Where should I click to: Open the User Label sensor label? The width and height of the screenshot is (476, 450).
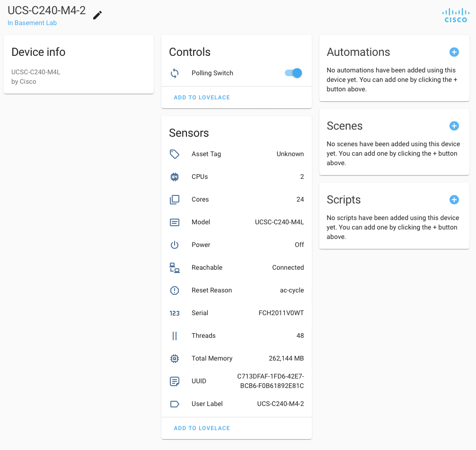pyautogui.click(x=207, y=404)
